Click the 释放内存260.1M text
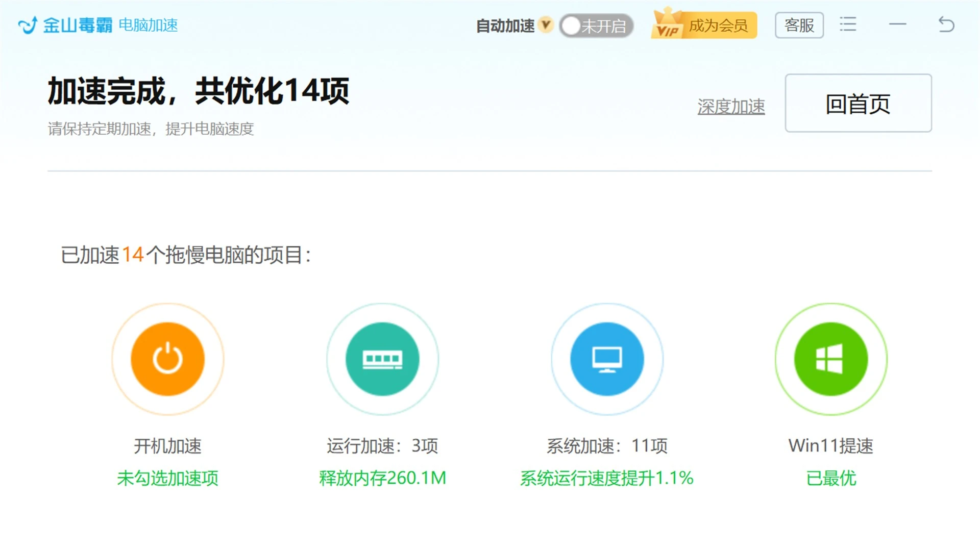The width and height of the screenshot is (980, 551). (x=382, y=478)
